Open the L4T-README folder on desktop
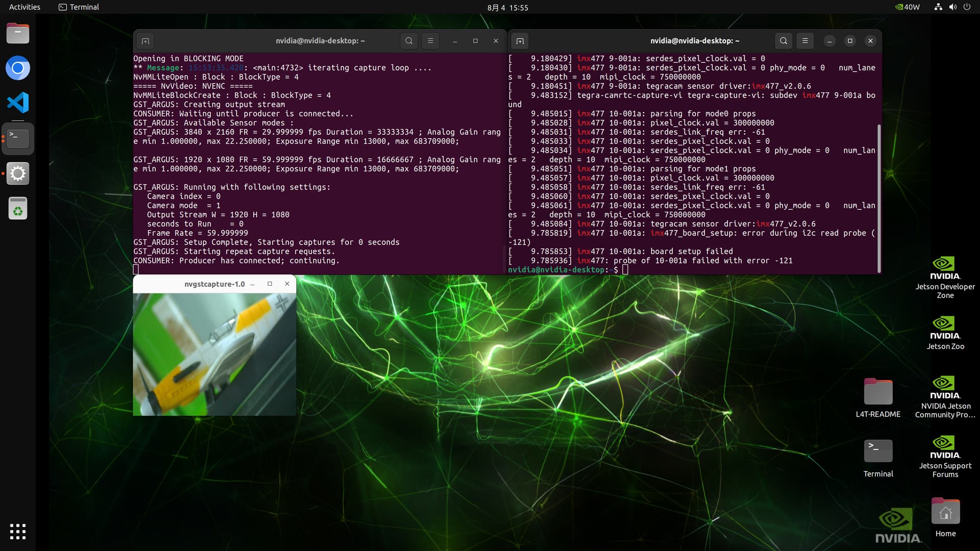Viewport: 980px width, 551px height. click(878, 398)
